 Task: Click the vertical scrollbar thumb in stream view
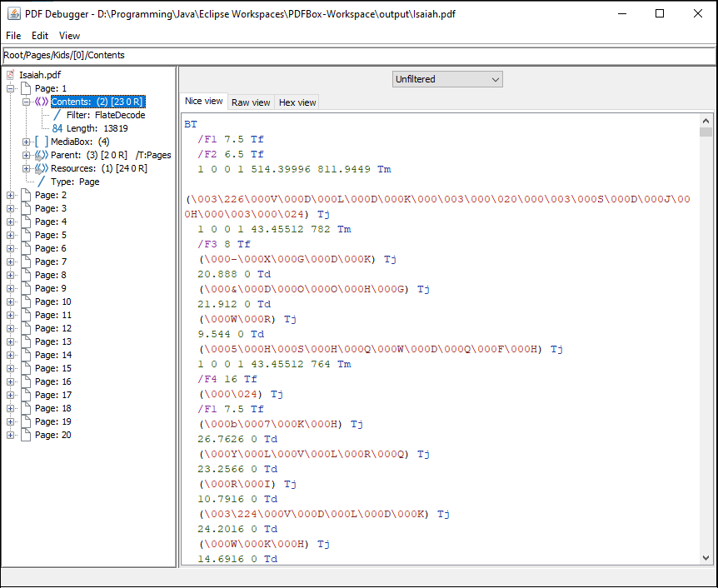pos(706,132)
